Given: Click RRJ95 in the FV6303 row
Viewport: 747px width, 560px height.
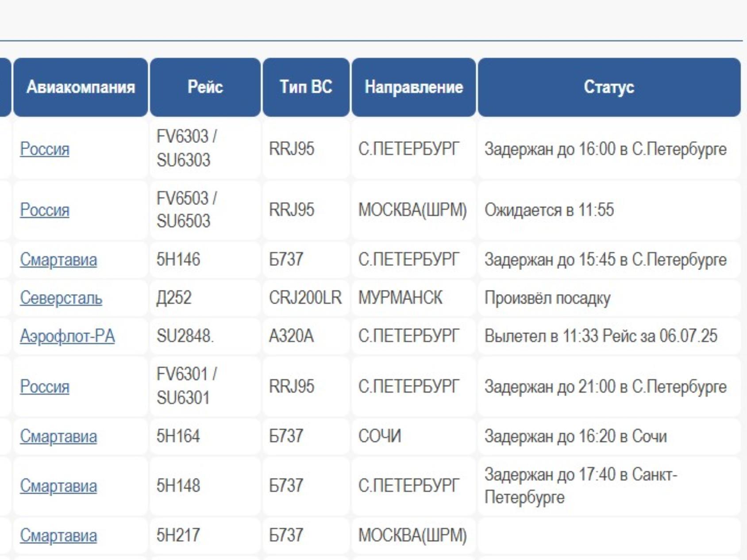Looking at the screenshot, I should coord(292,149).
